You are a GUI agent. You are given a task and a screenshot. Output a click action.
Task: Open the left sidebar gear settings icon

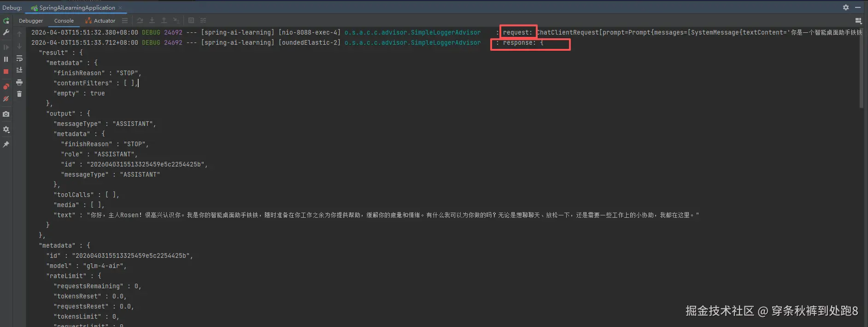click(6, 130)
